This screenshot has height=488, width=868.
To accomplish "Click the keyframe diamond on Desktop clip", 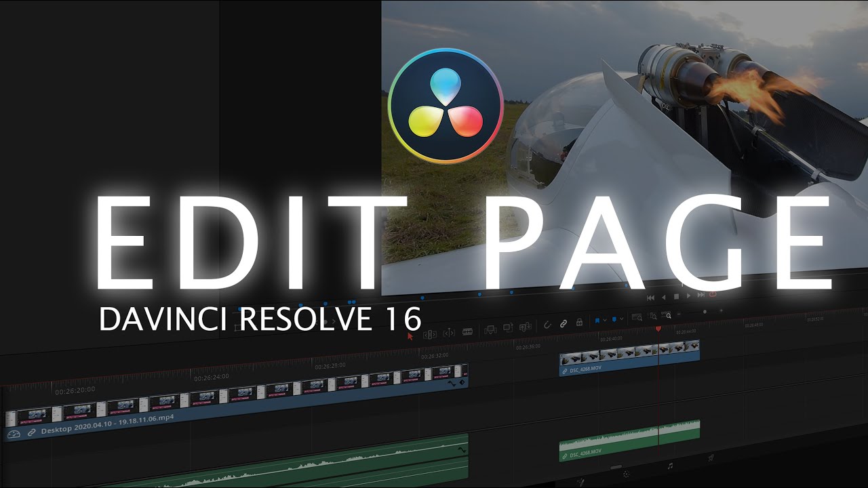I will 462,382.
